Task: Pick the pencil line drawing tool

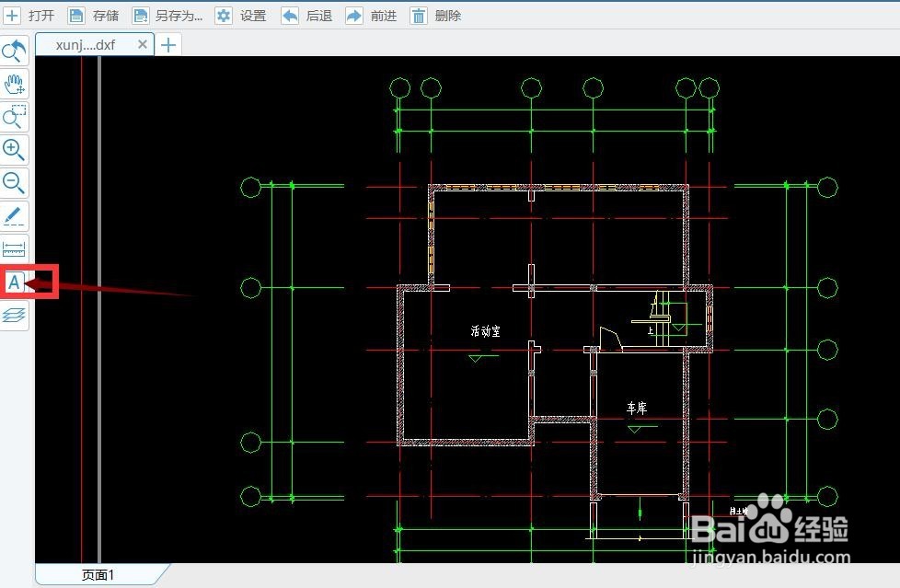Action: (x=14, y=216)
